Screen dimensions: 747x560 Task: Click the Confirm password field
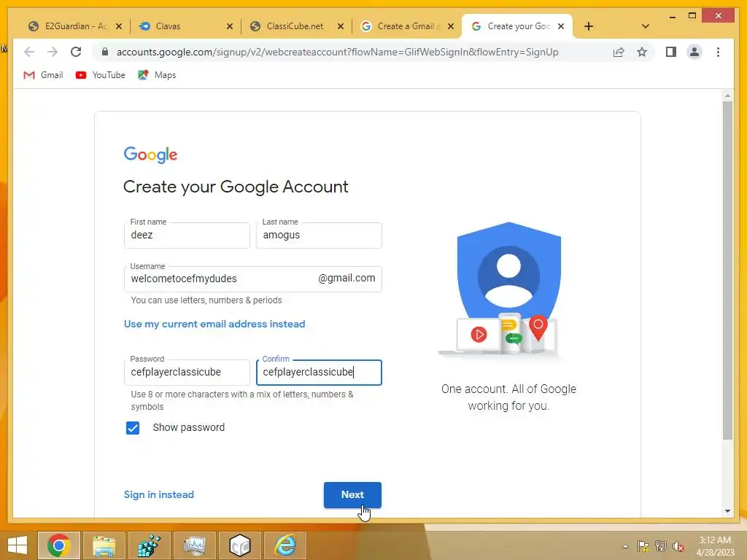pyautogui.click(x=319, y=373)
